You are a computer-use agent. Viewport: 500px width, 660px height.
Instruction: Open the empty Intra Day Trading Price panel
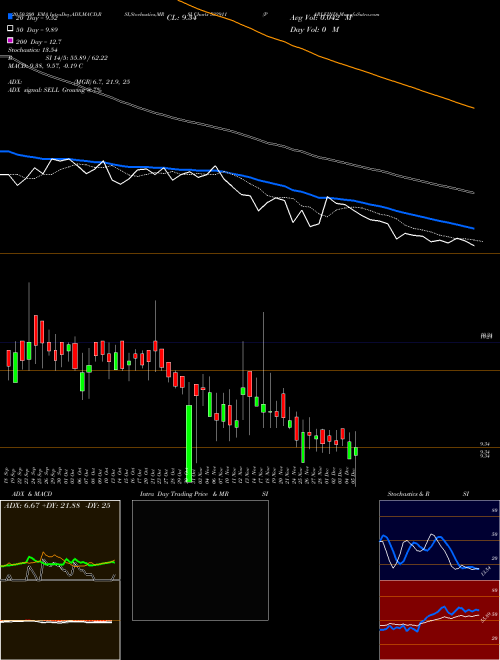click(x=200, y=560)
